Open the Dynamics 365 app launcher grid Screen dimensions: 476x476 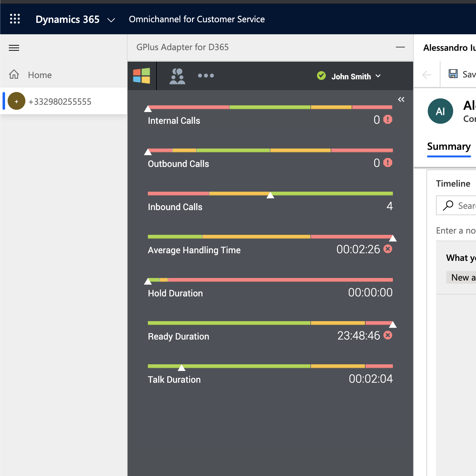coord(15,19)
